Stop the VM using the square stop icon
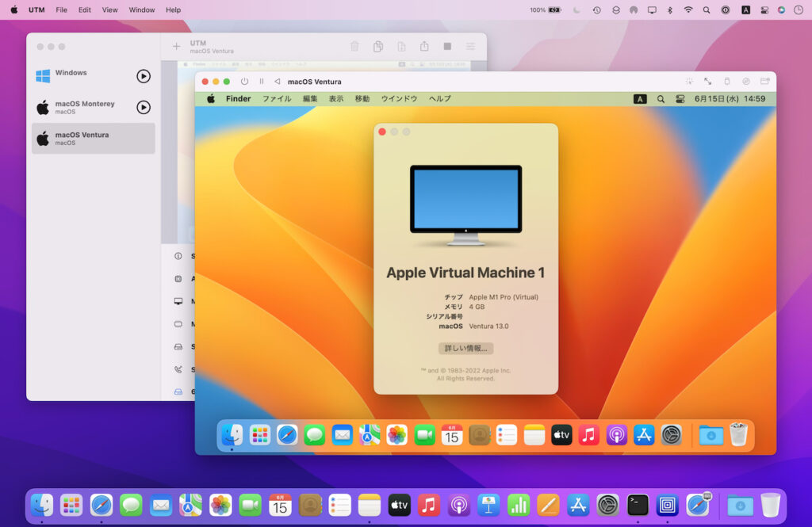812x527 pixels. pyautogui.click(x=446, y=46)
